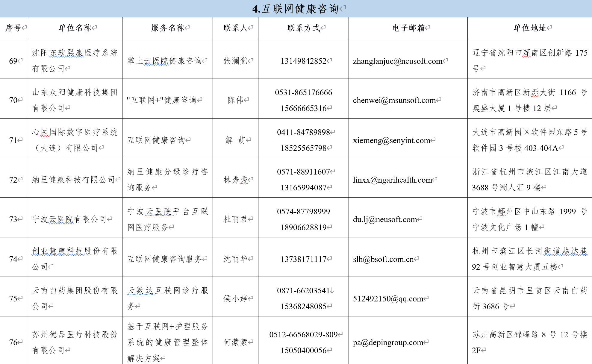Click service 云数达互联网诊疗服务
Viewport: 592px width, 364px height.
(168, 298)
